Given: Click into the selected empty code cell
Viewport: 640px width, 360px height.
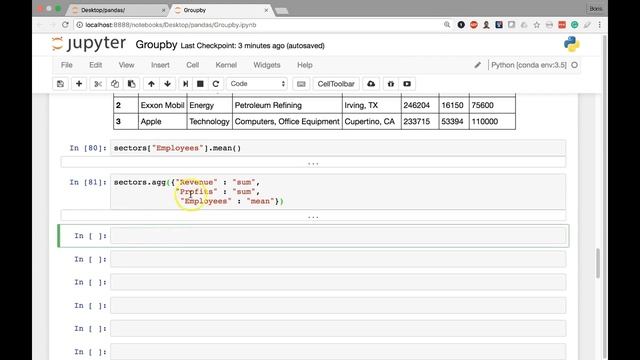Looking at the screenshot, I should [x=338, y=236].
